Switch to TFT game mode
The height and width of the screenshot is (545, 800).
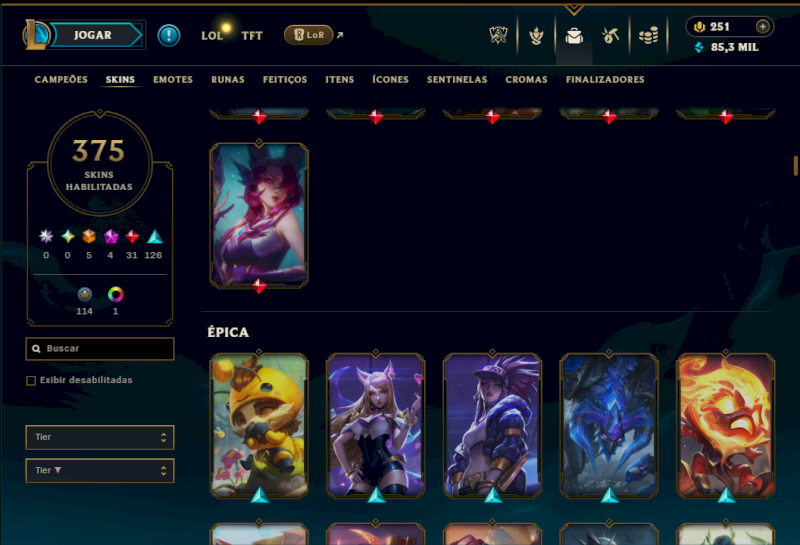coord(252,36)
